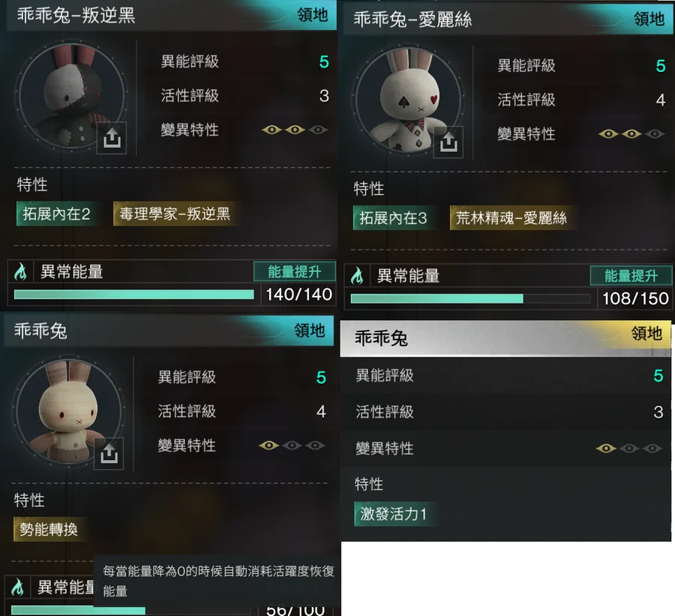Image resolution: width=675 pixels, height=616 pixels.
Task: Click 領地 label on silver 乖乖兔 header
Action: pos(646,333)
